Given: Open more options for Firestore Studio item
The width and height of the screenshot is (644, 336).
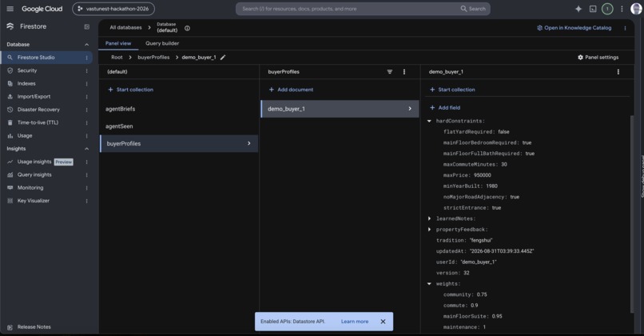Looking at the screenshot, I should click(x=86, y=58).
